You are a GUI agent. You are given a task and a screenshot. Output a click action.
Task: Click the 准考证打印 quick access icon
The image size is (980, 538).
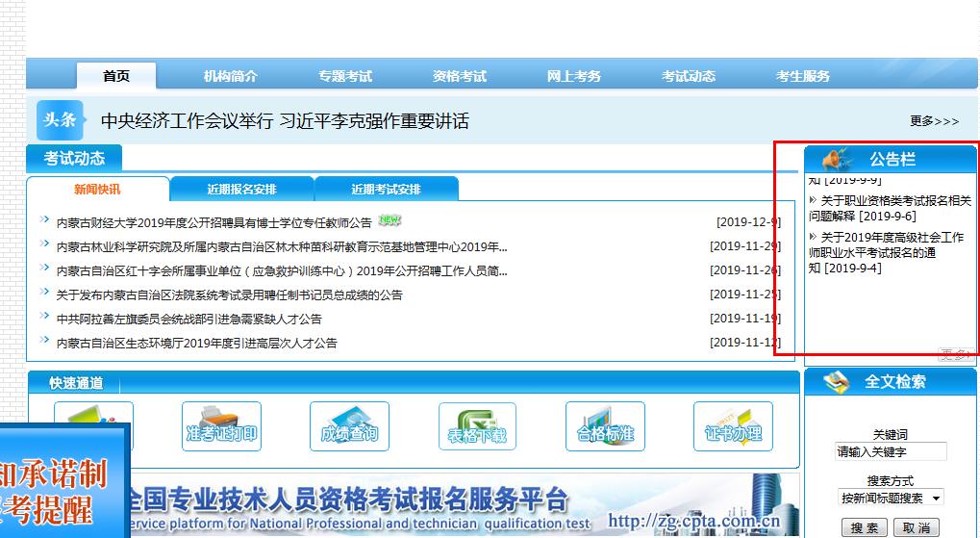click(x=221, y=427)
